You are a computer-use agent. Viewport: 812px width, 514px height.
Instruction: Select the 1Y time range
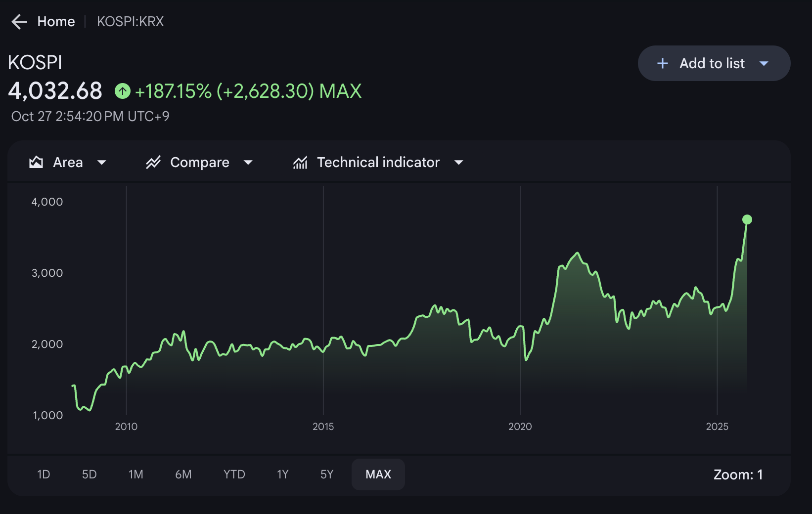pos(283,474)
